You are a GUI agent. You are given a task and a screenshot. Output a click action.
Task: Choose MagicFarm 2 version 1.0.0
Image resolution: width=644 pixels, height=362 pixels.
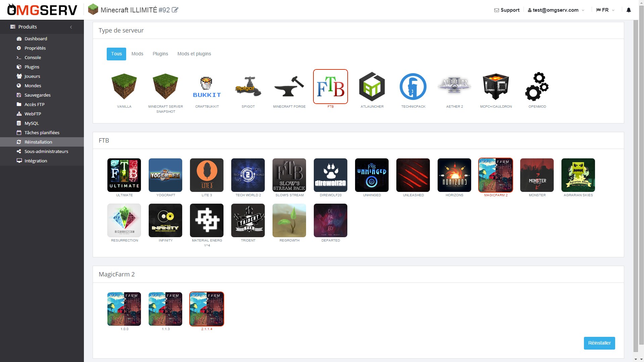tap(124, 309)
